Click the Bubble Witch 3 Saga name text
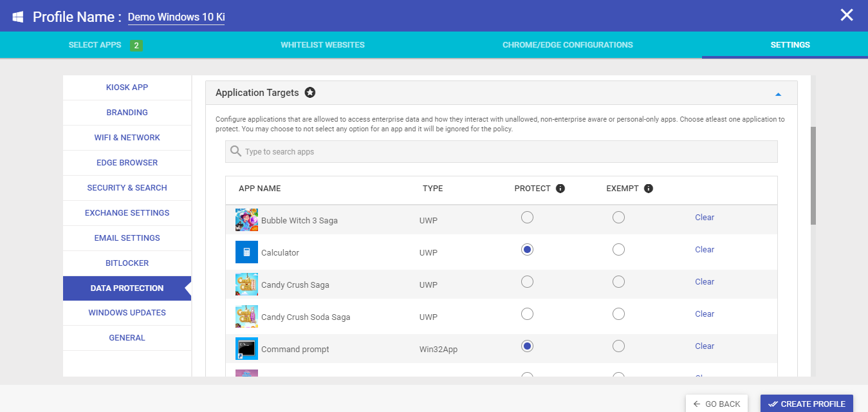The width and height of the screenshot is (868, 412). [x=299, y=221]
